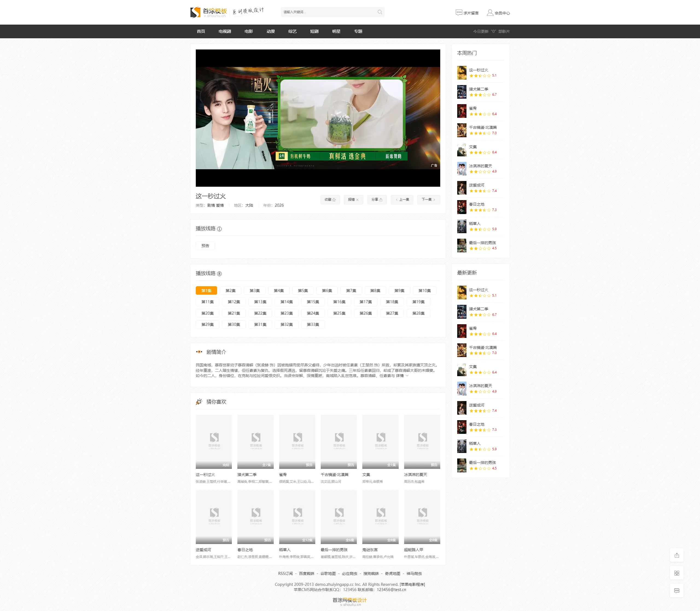Screen dimensions: 700x611
Task: Open 冰淇淋的夏天 in 本周热门 list
Action: (x=480, y=166)
